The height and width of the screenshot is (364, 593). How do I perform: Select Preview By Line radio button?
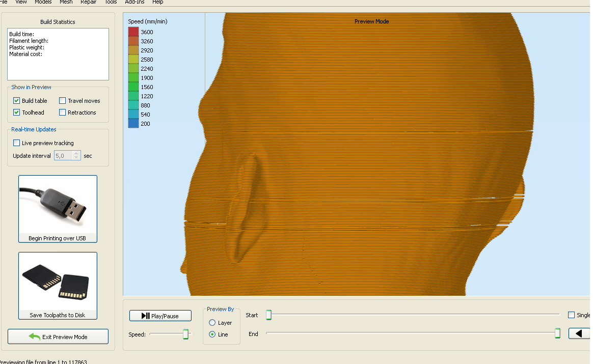(x=212, y=334)
